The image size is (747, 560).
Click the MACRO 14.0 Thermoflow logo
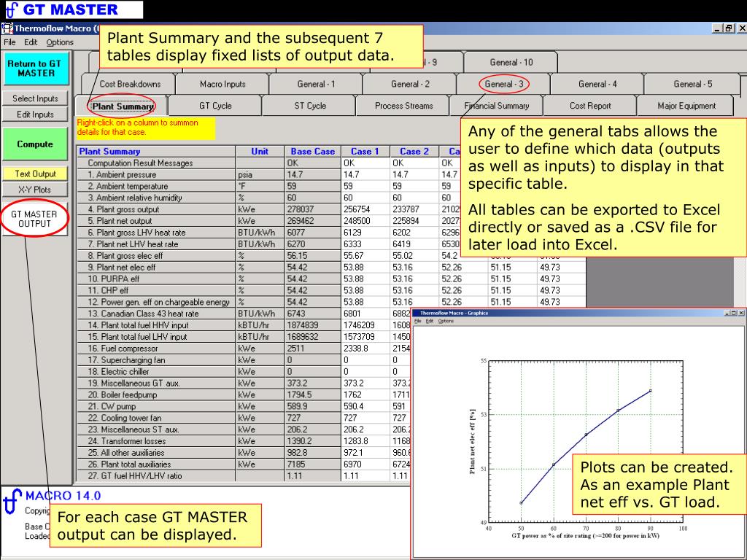tap(13, 502)
